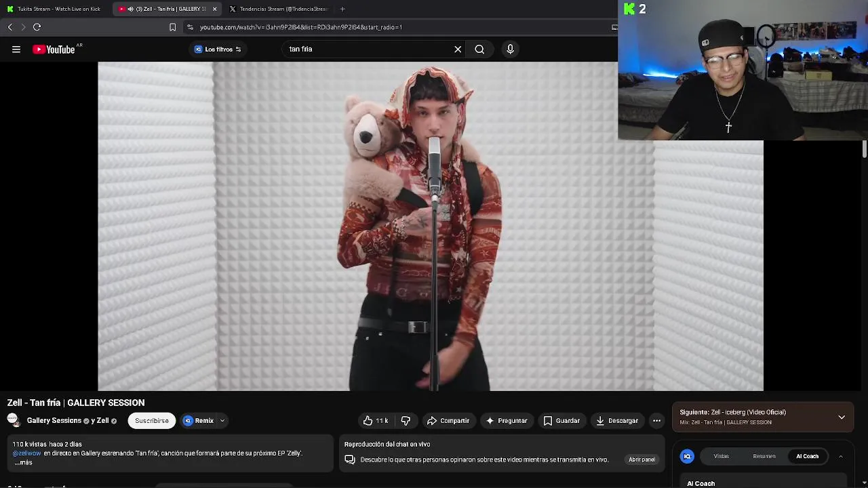Click the live chat replay icon
This screenshot has height=488, width=868.
point(350,460)
